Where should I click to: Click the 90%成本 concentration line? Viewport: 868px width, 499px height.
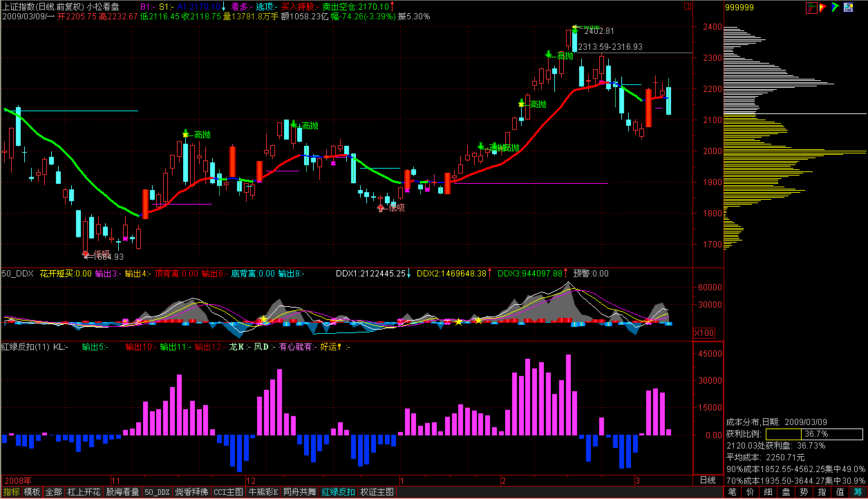[795, 469]
